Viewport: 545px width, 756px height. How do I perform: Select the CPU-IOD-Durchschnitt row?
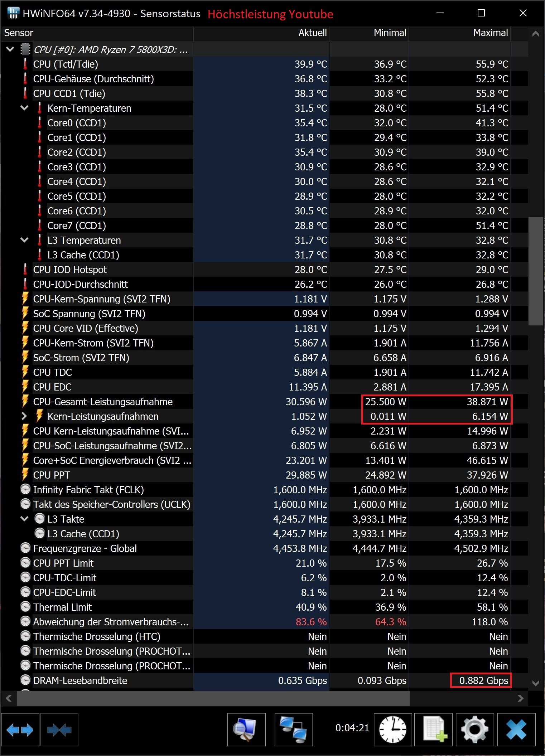(264, 284)
